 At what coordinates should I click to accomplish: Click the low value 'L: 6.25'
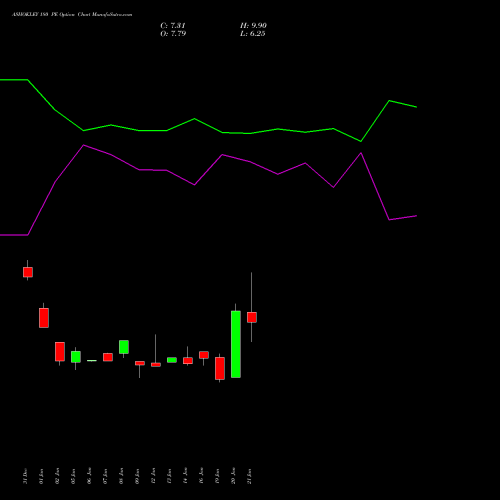point(253,34)
